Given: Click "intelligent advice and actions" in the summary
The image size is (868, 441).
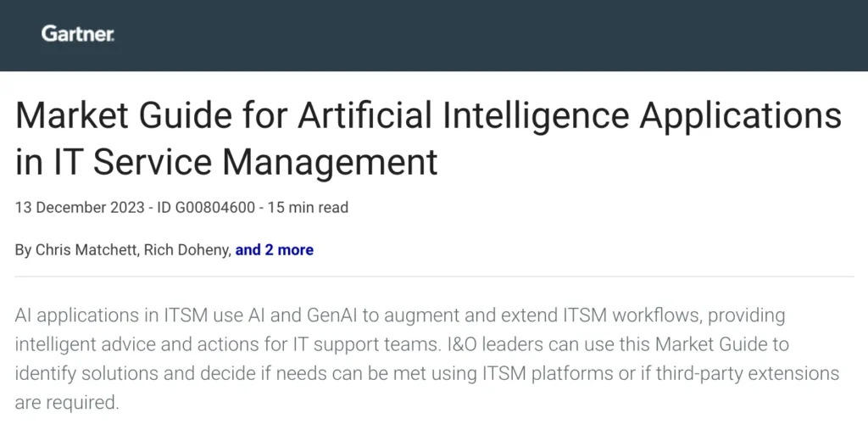Looking at the screenshot, I should point(123,345).
